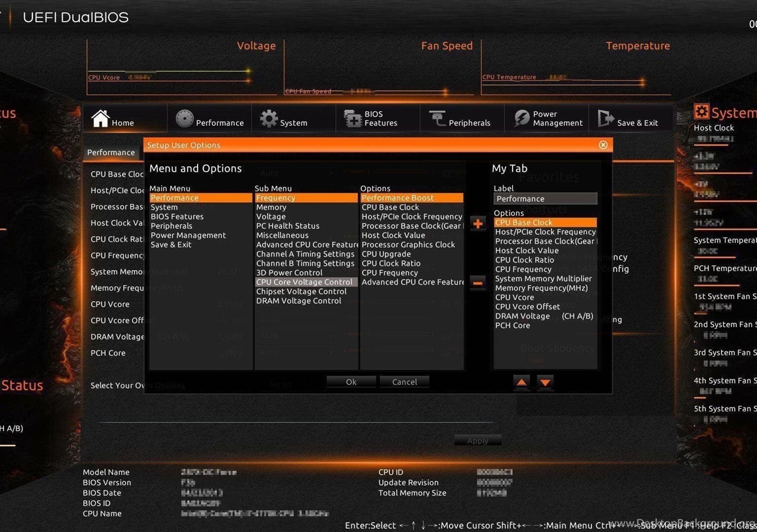Select CPU Clock Ratio in the middle Options list

click(412, 264)
